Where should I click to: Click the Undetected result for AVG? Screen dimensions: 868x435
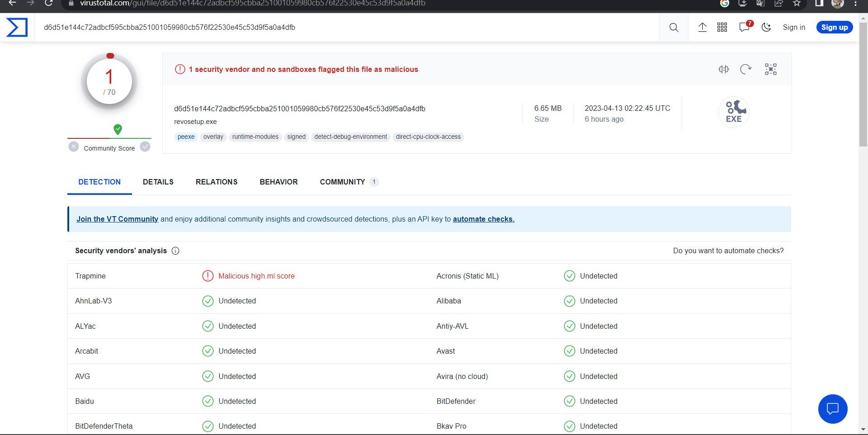(237, 377)
